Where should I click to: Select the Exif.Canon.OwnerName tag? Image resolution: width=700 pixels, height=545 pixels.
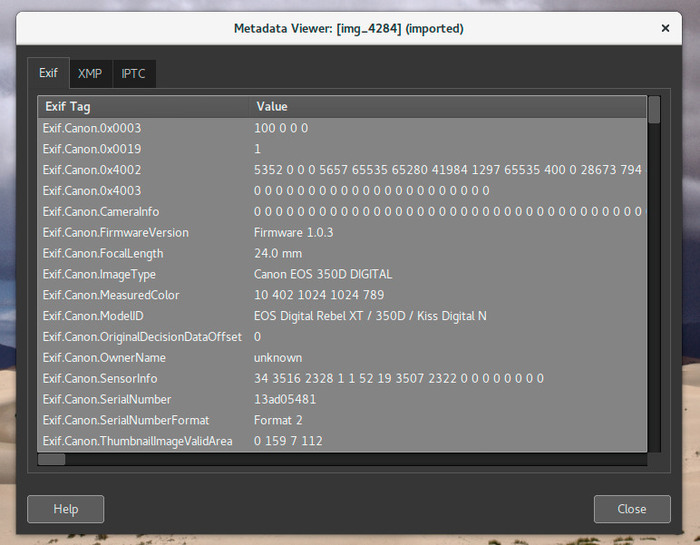104,358
